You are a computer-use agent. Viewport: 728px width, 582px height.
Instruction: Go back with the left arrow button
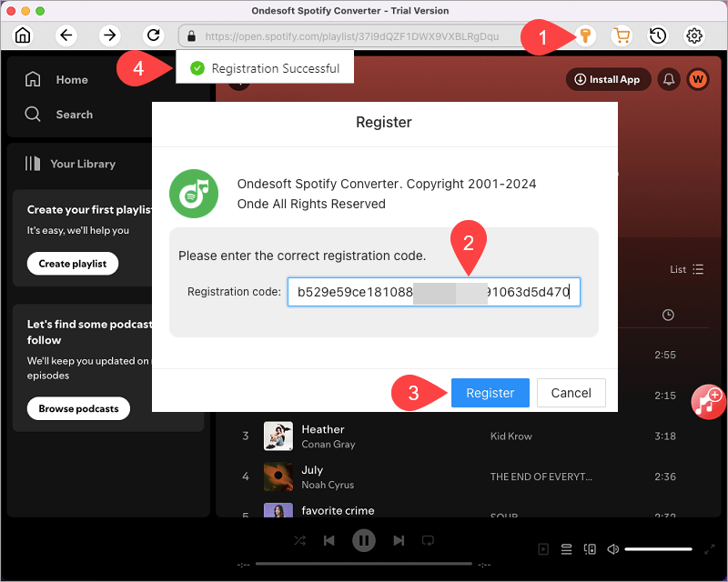point(66,35)
